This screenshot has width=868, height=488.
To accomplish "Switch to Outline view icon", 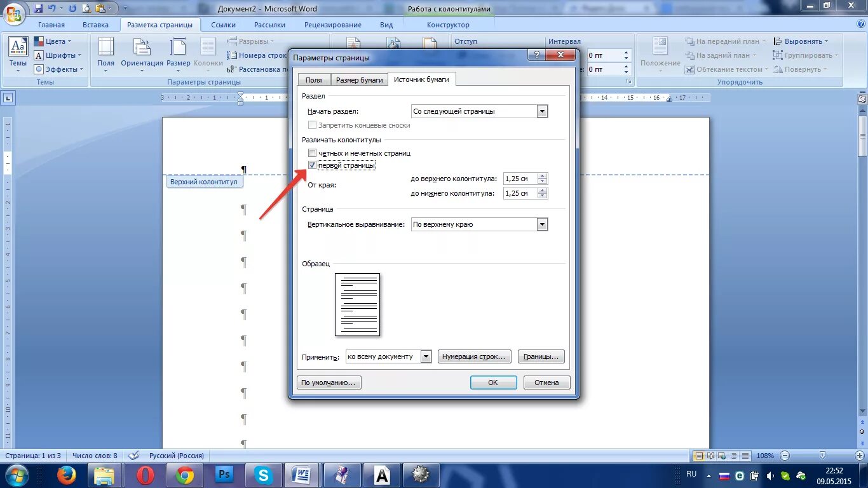I will coord(733,456).
